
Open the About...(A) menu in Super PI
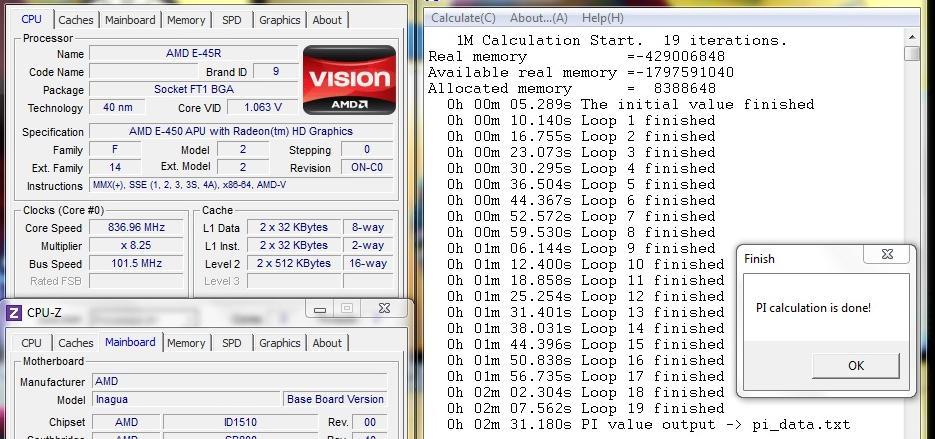tap(538, 18)
